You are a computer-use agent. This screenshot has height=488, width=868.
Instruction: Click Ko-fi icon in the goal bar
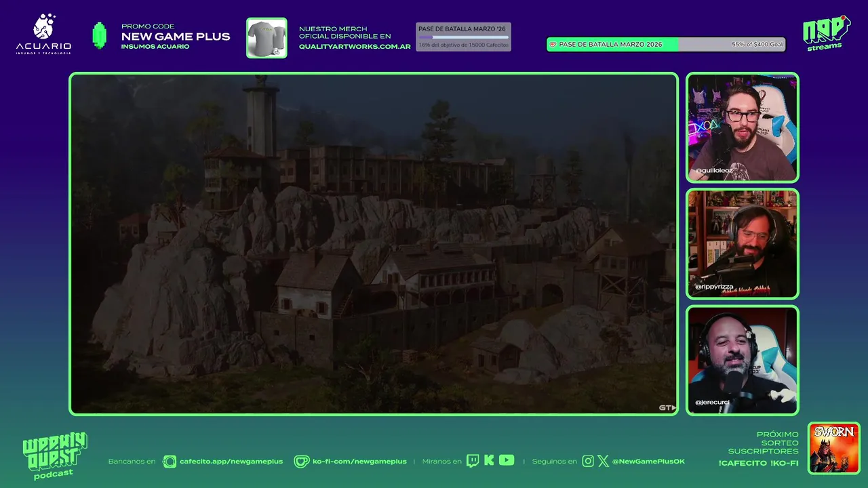pos(553,44)
